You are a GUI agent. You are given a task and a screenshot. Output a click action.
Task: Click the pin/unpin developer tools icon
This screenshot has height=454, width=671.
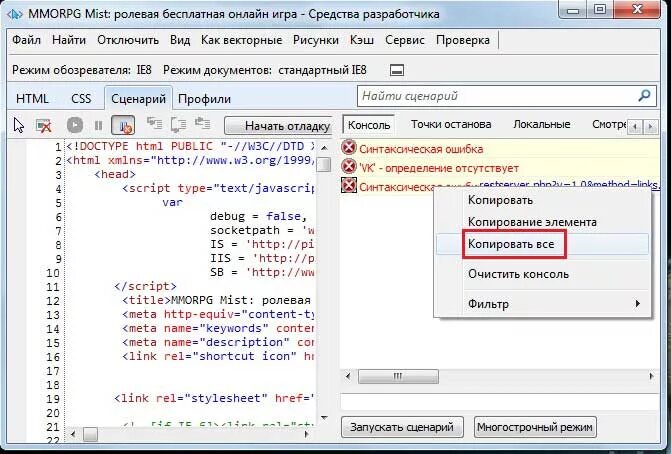397,70
